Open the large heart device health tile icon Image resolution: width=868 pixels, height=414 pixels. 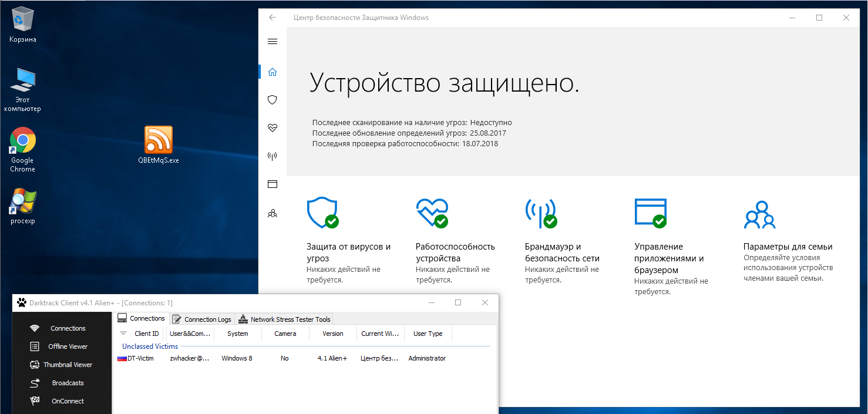432,213
